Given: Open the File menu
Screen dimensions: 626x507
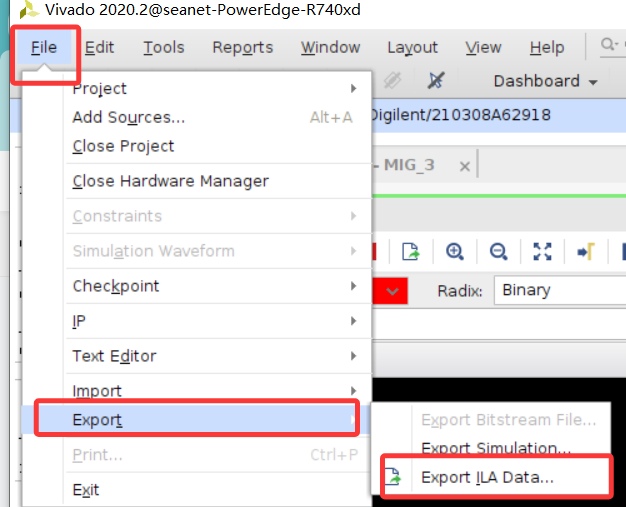Looking at the screenshot, I should pos(44,48).
